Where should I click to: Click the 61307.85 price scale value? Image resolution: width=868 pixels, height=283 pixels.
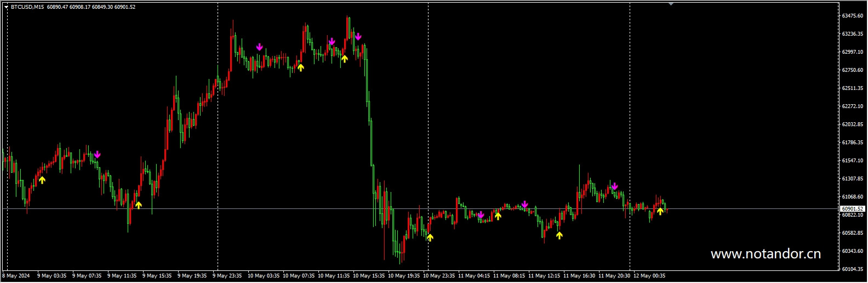853,179
